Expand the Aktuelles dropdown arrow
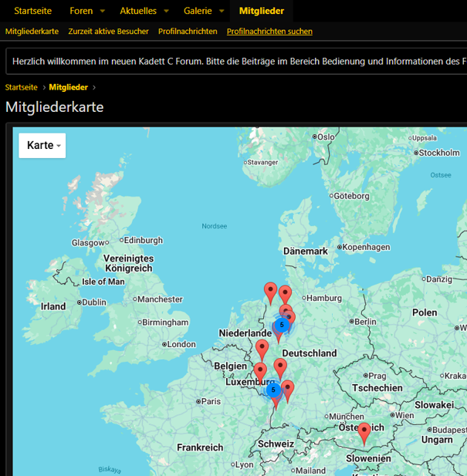The height and width of the screenshot is (476, 467). (x=166, y=11)
